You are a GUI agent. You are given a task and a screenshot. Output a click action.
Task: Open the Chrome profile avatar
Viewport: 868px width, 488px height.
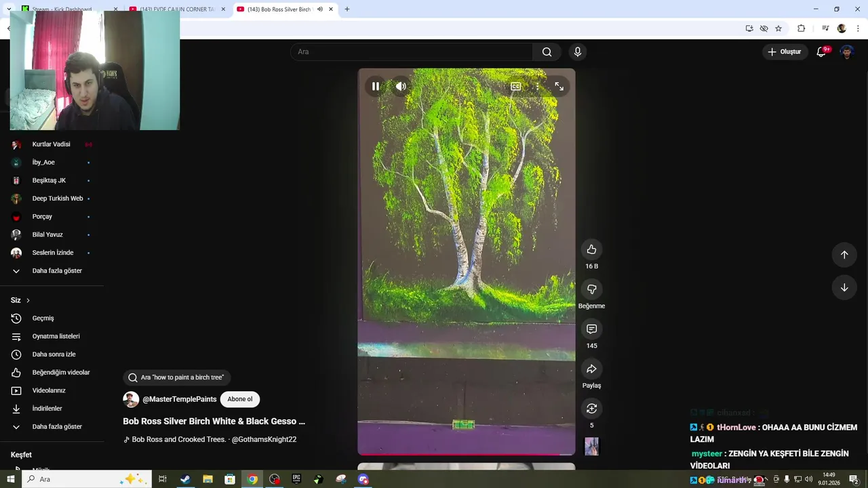(842, 28)
